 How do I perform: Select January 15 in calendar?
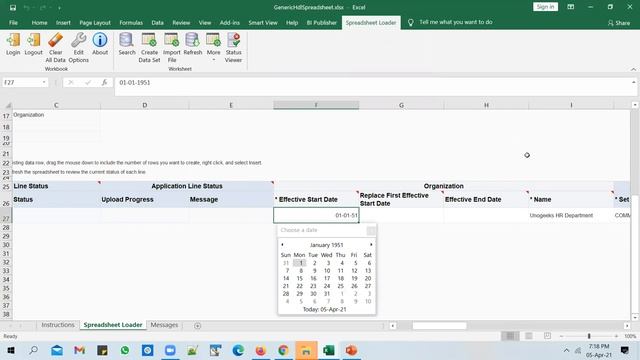click(x=300, y=278)
